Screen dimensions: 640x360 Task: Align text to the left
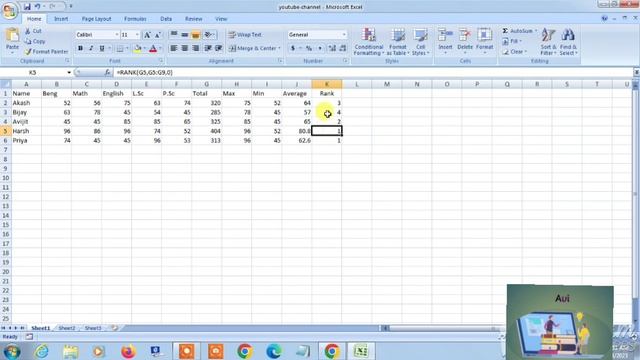174,48
